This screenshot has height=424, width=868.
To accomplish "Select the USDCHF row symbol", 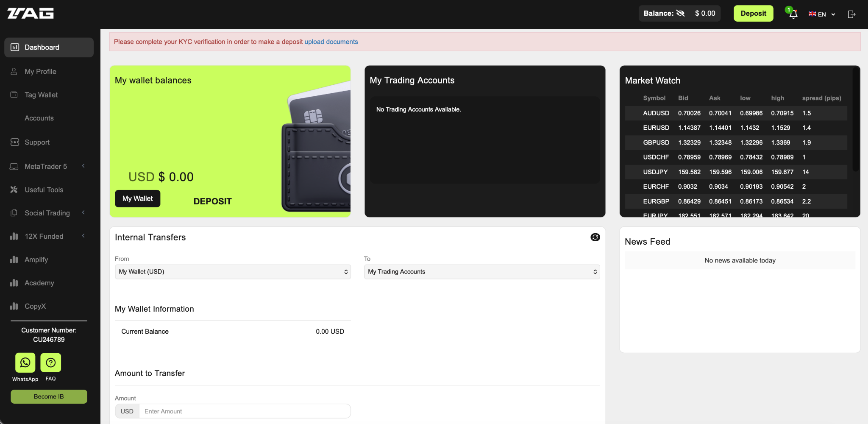I will (656, 157).
